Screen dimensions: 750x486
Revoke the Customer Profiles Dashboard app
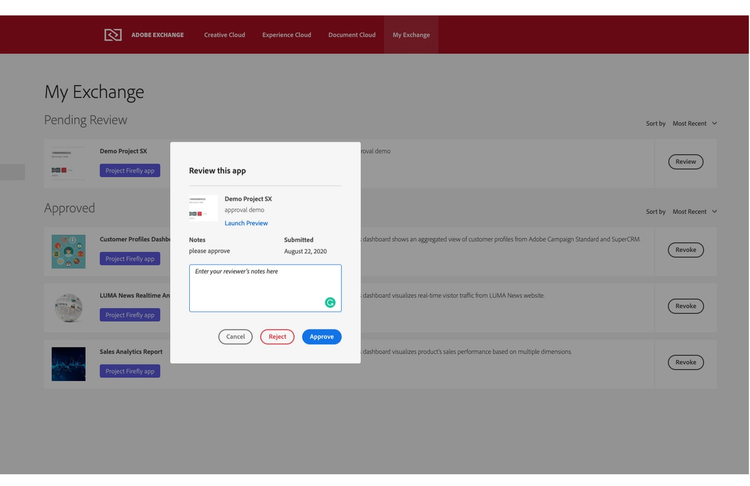685,250
